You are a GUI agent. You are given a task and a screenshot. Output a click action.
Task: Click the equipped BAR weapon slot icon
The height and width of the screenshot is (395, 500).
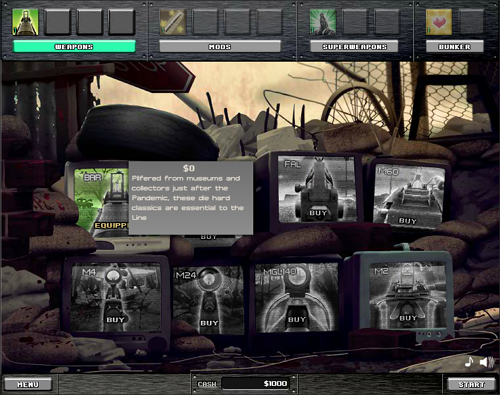pyautogui.click(x=26, y=22)
